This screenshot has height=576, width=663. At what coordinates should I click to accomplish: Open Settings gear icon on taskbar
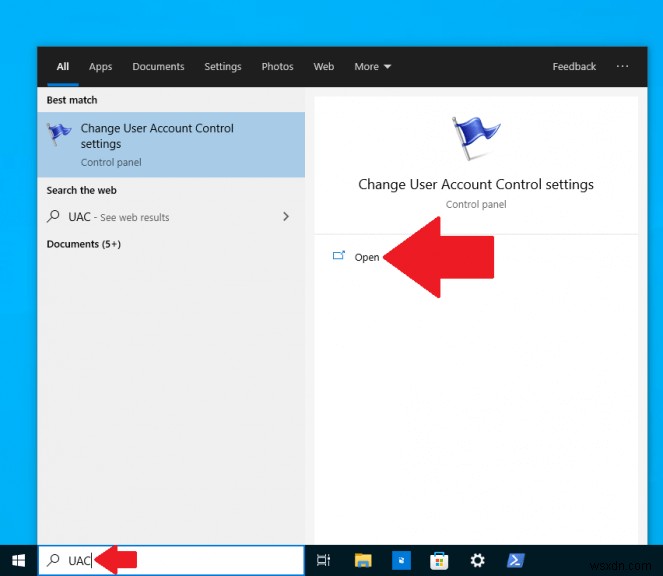[x=477, y=561]
